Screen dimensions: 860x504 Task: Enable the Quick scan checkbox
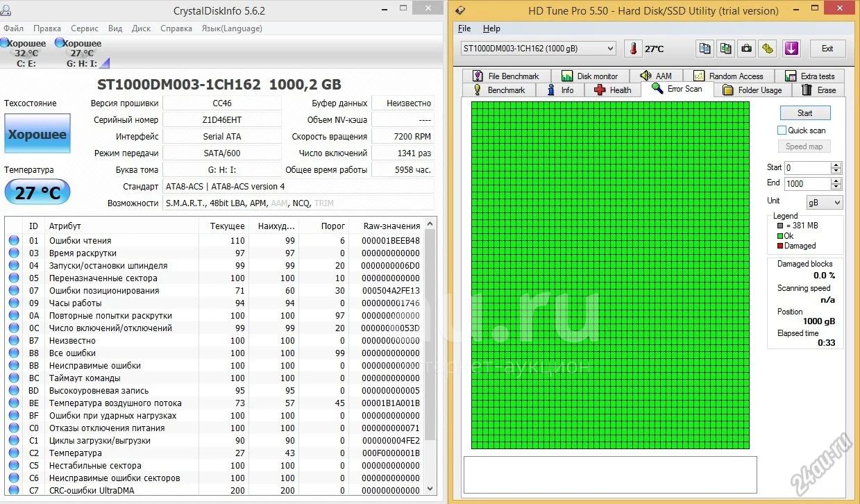click(782, 131)
